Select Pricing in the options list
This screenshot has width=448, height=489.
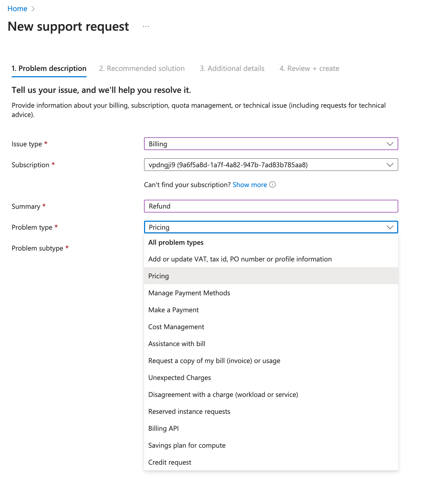click(x=271, y=276)
